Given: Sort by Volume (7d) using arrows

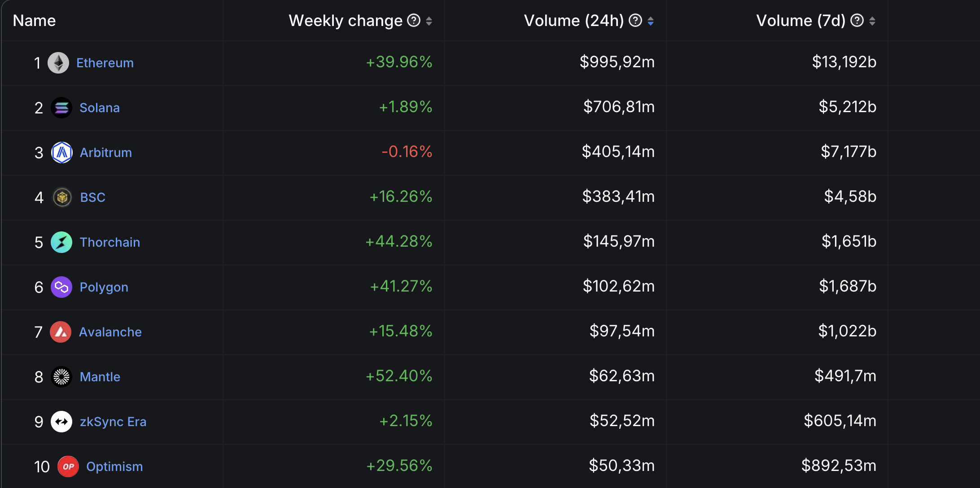Looking at the screenshot, I should click(x=872, y=21).
